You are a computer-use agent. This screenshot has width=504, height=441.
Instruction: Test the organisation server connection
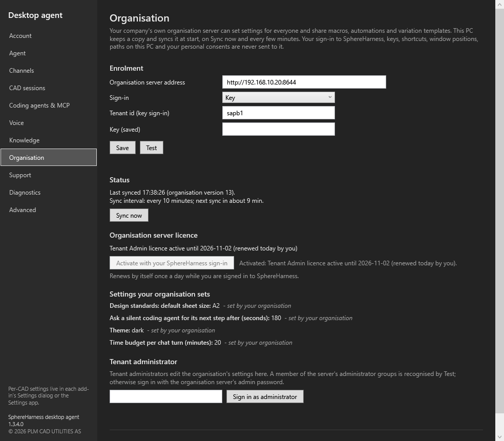coord(152,148)
